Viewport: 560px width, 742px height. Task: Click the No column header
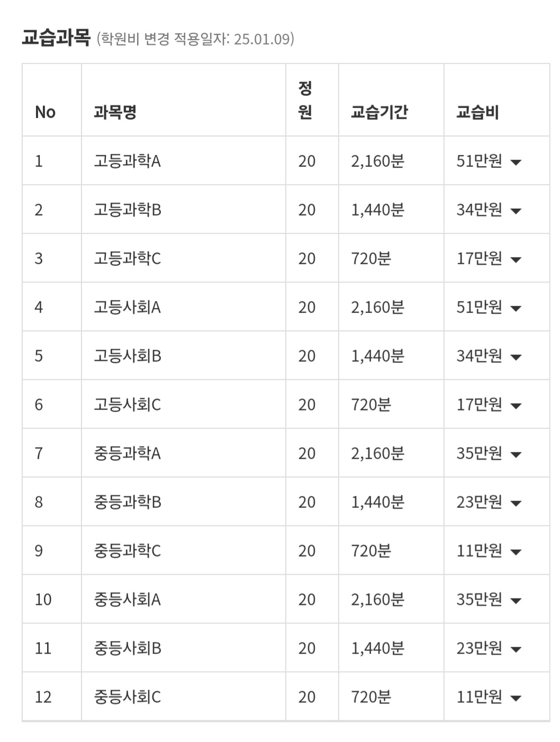pyautogui.click(x=45, y=112)
